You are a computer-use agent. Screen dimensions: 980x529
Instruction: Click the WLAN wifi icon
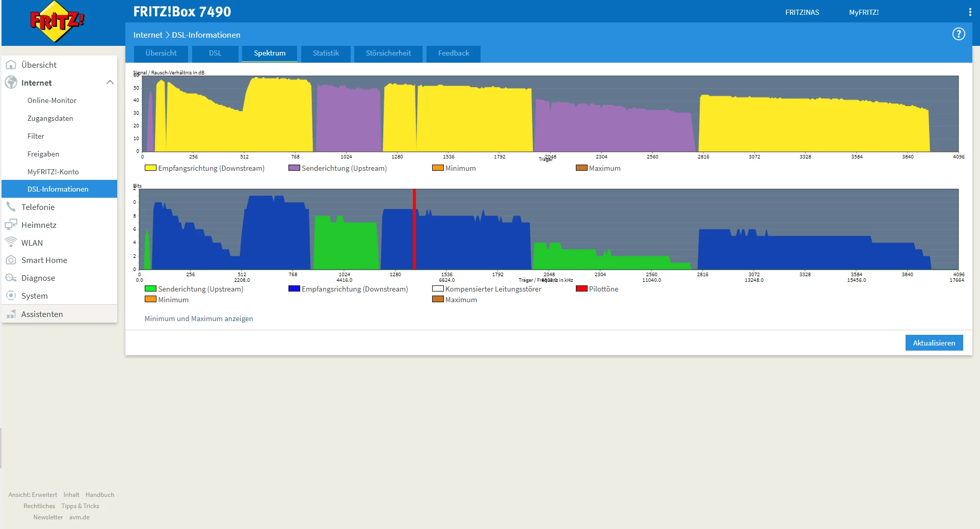pos(11,242)
